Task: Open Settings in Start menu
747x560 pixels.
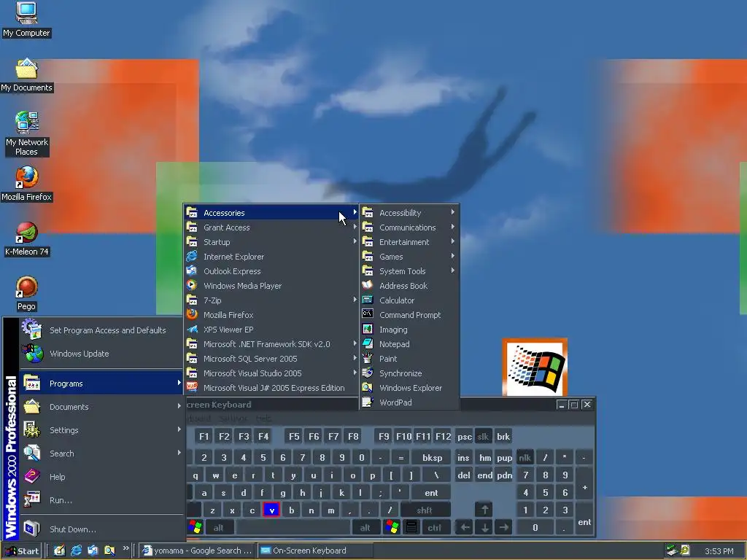Action: [101, 429]
